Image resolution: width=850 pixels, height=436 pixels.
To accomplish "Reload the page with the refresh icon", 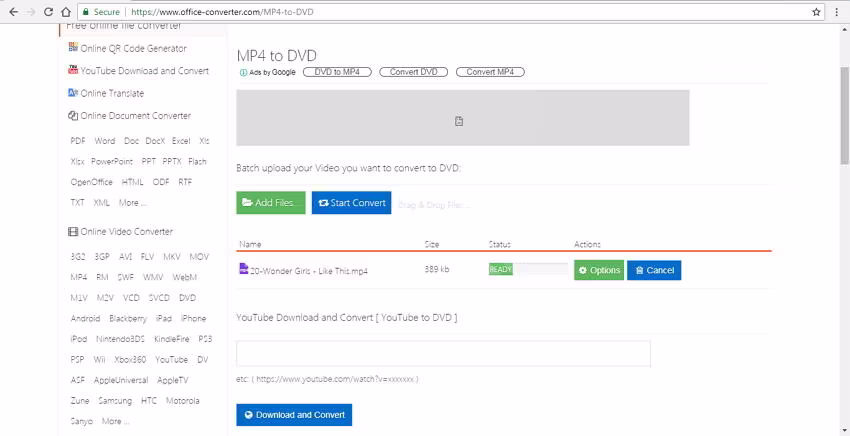I will pos(48,12).
